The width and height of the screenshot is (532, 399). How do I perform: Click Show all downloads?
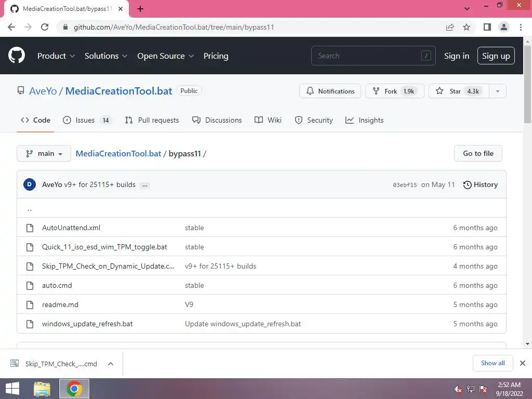coord(493,363)
